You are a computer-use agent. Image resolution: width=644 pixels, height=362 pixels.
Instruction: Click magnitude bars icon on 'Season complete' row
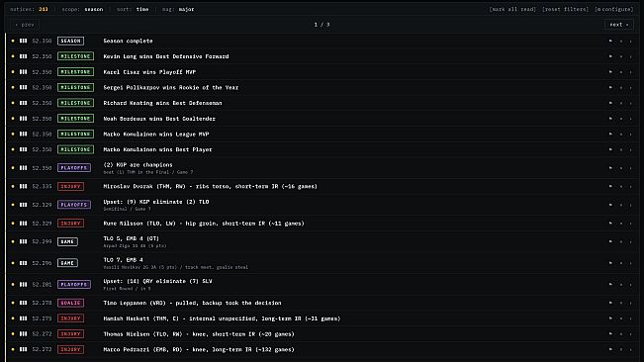tap(24, 41)
